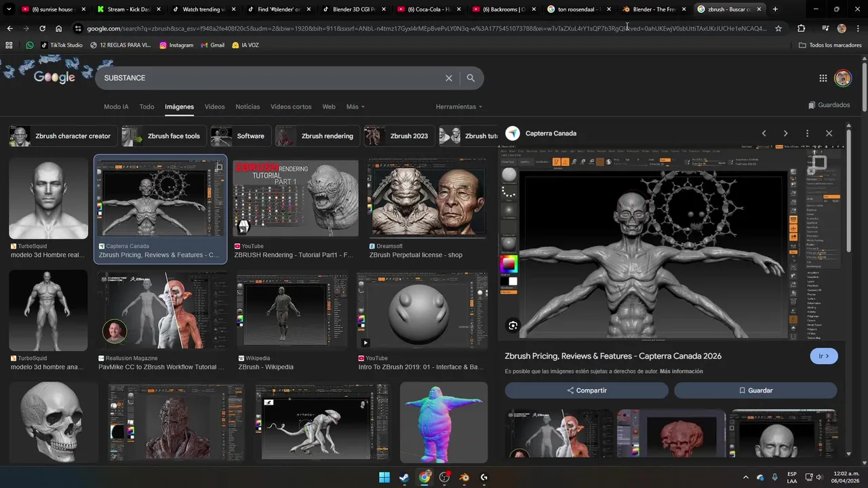Open Steam from the taskbar
Viewport: 868px width, 488px height.
click(404, 477)
